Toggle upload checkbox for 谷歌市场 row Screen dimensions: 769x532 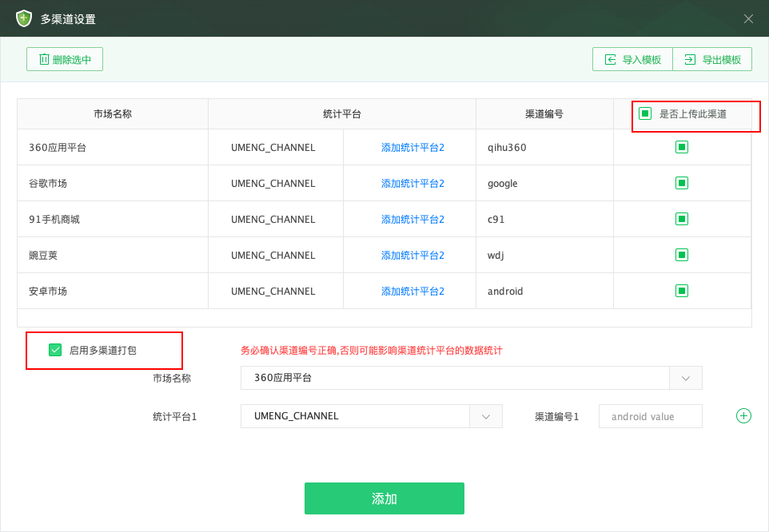pyautogui.click(x=682, y=183)
